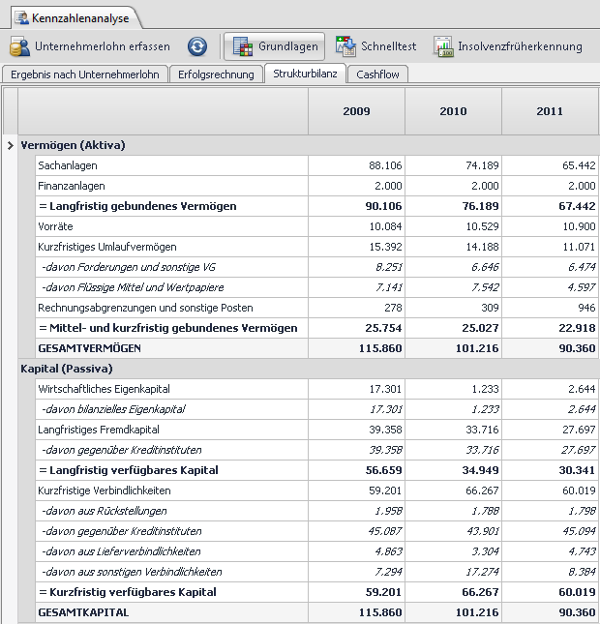
Task: Click davon aus Lieferverbindlichkeiten row
Action: click(x=317, y=551)
